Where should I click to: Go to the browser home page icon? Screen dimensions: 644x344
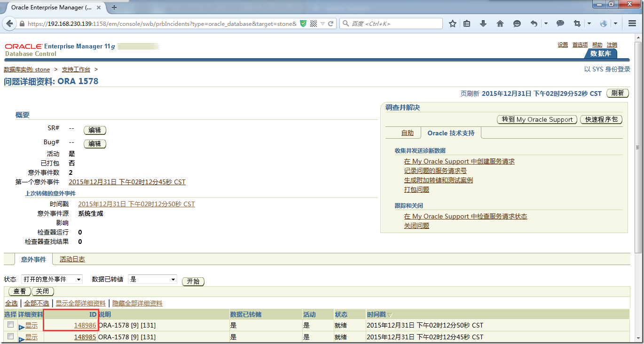[500, 23]
